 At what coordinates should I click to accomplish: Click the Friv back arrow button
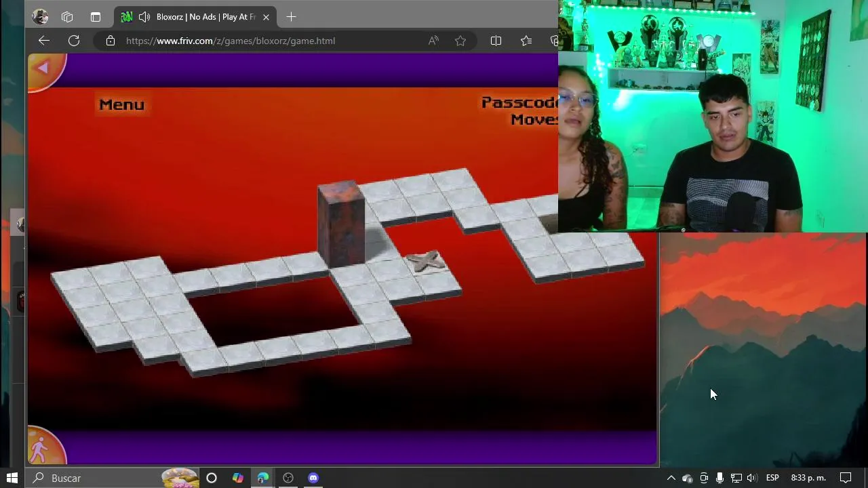[x=45, y=68]
